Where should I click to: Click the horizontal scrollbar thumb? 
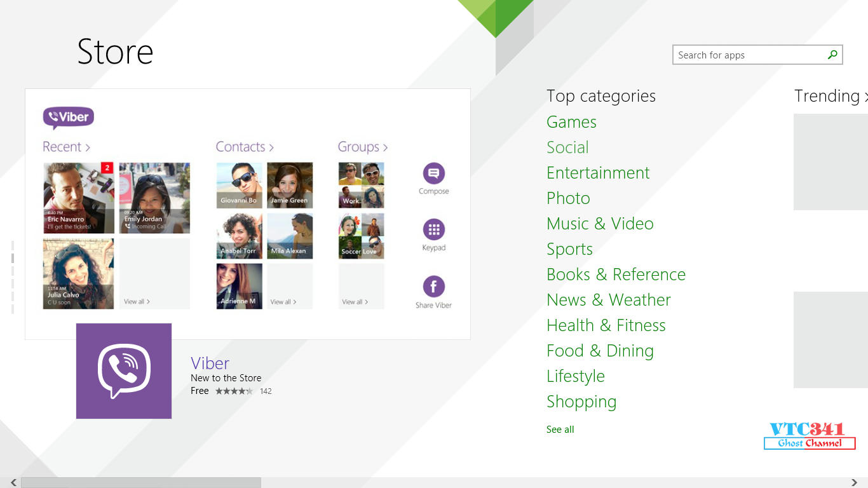[141, 483]
